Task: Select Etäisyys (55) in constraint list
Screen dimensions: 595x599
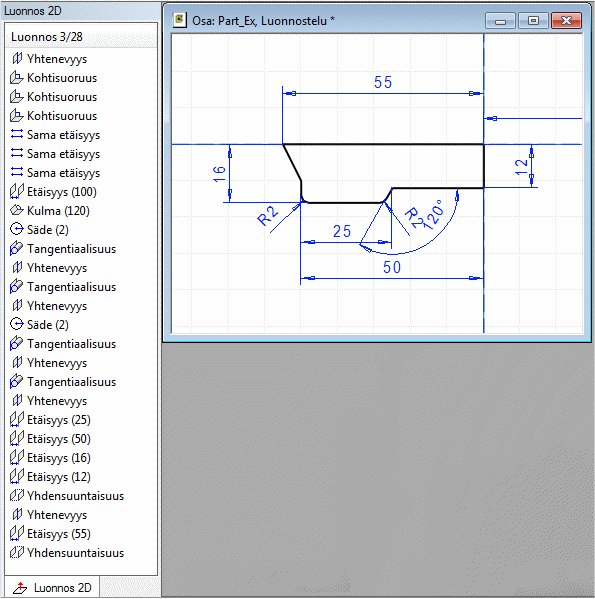Action: click(59, 534)
